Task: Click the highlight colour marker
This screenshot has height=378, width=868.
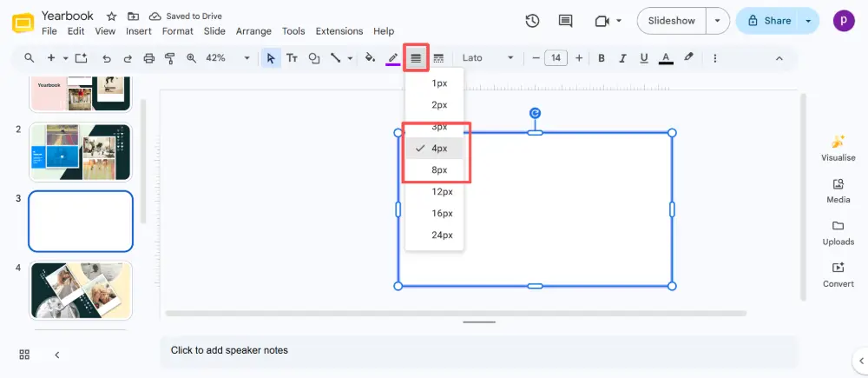Action: pyautogui.click(x=688, y=57)
